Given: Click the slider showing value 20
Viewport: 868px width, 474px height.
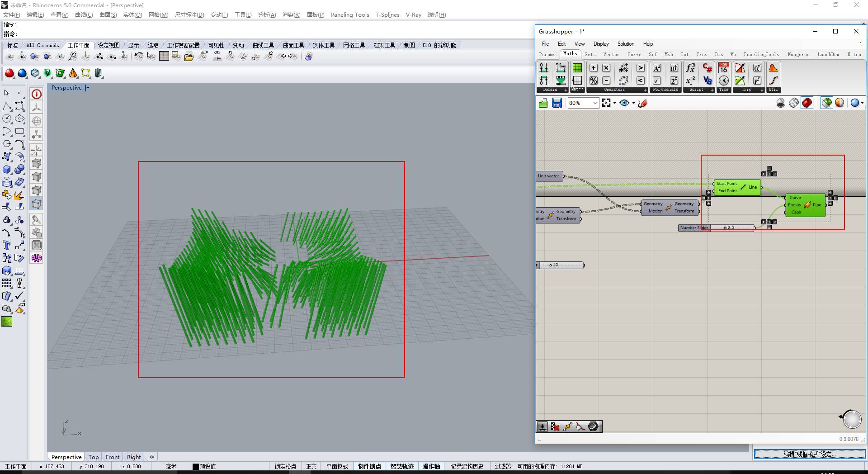Looking at the screenshot, I should 561,265.
